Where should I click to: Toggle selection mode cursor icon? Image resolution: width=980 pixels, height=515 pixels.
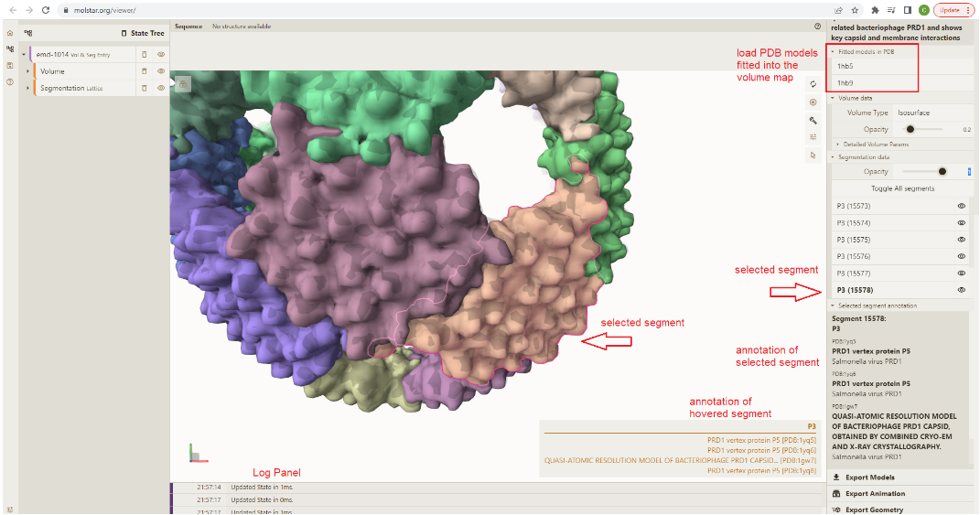813,156
